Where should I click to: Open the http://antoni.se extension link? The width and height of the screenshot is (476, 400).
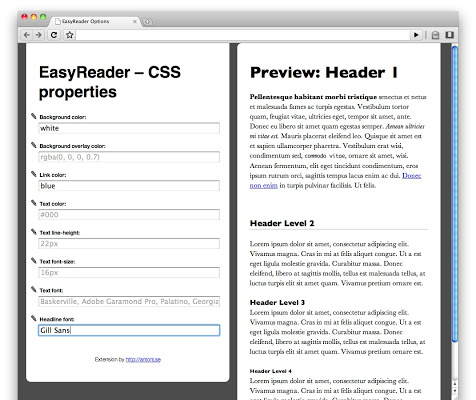point(143,359)
